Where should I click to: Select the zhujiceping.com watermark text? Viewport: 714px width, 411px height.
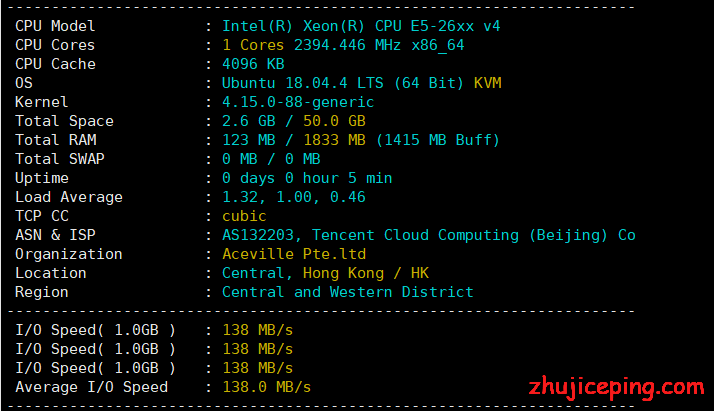(x=617, y=388)
